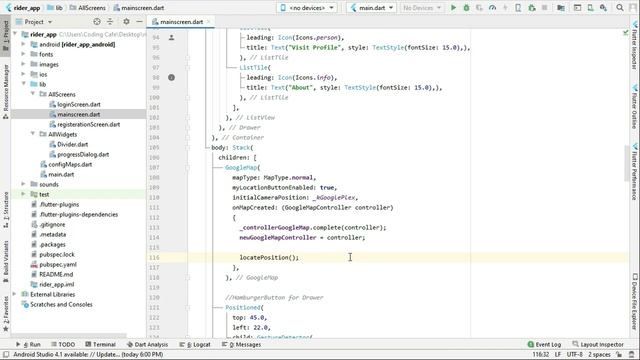The image size is (640, 360).
Task: Open the Messages tool window
Action: (242, 344)
